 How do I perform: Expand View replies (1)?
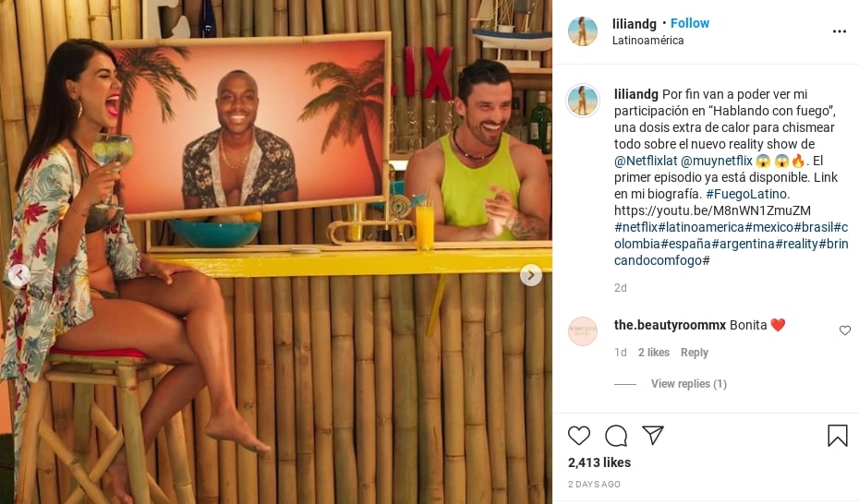click(x=689, y=384)
